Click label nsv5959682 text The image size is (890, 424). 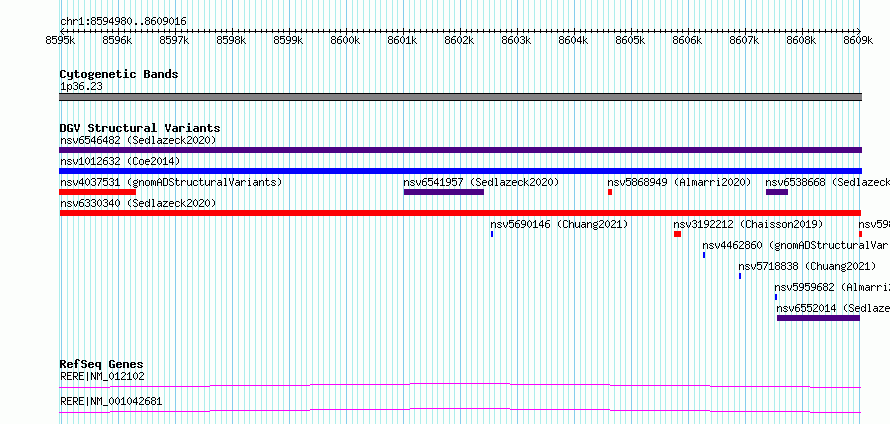pos(832,287)
